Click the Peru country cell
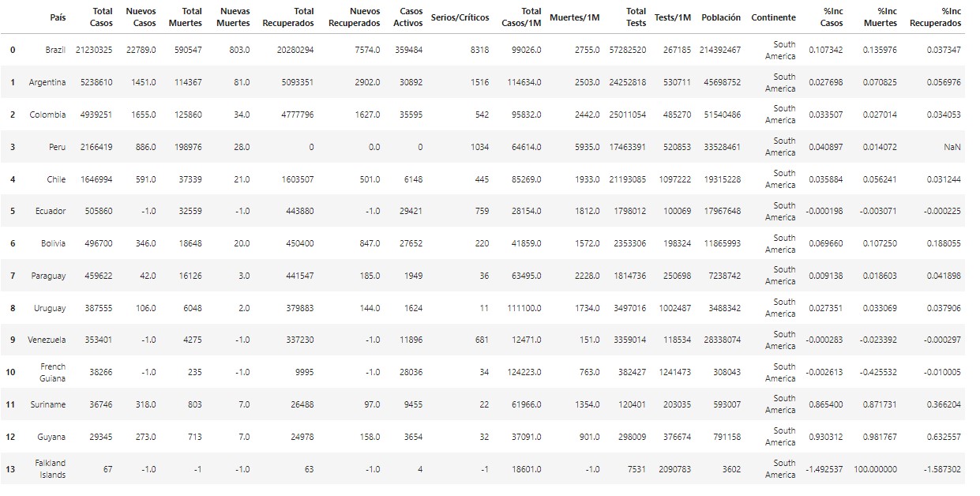This screenshot has width=980, height=496. [x=58, y=147]
